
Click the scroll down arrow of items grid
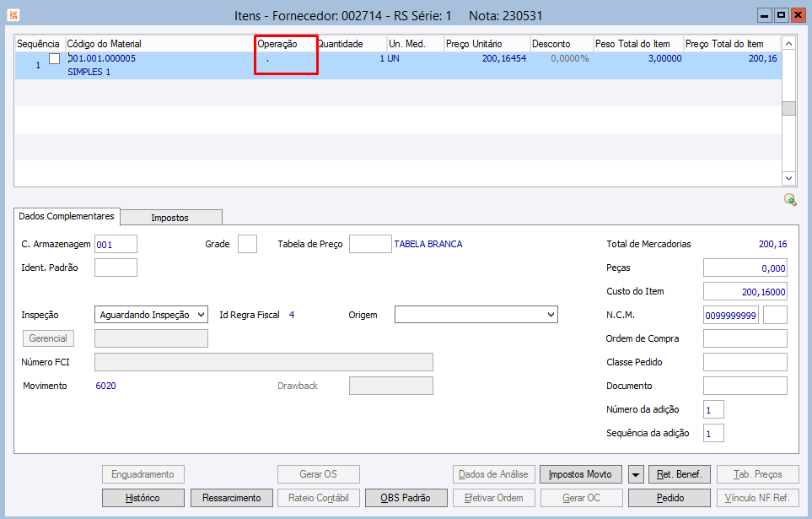click(788, 178)
